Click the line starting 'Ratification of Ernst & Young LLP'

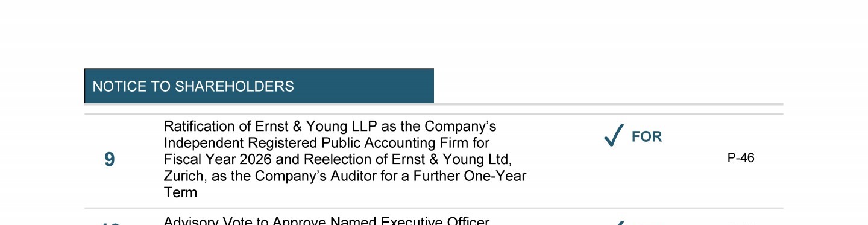tap(330, 127)
